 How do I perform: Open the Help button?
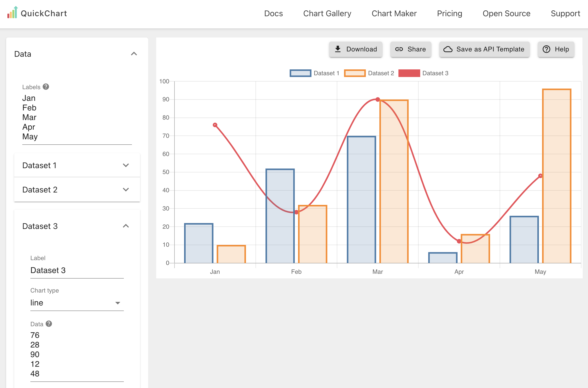(556, 49)
